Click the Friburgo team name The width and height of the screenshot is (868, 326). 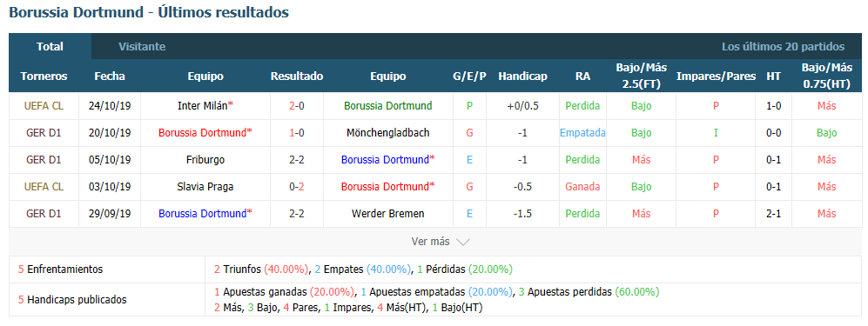205,160
